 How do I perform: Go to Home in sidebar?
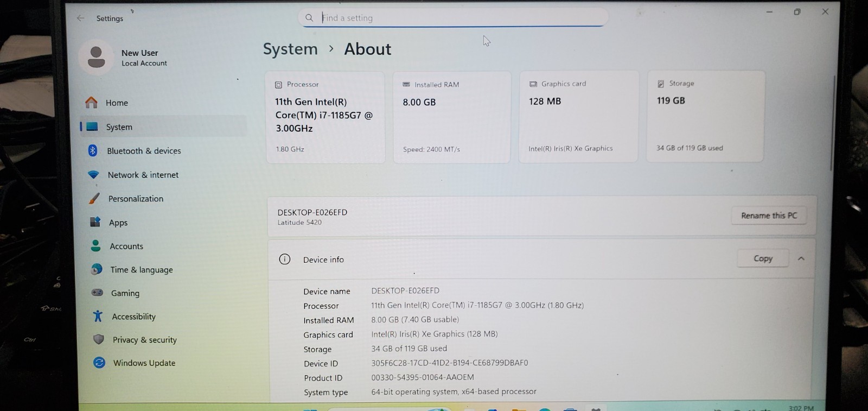click(163, 103)
